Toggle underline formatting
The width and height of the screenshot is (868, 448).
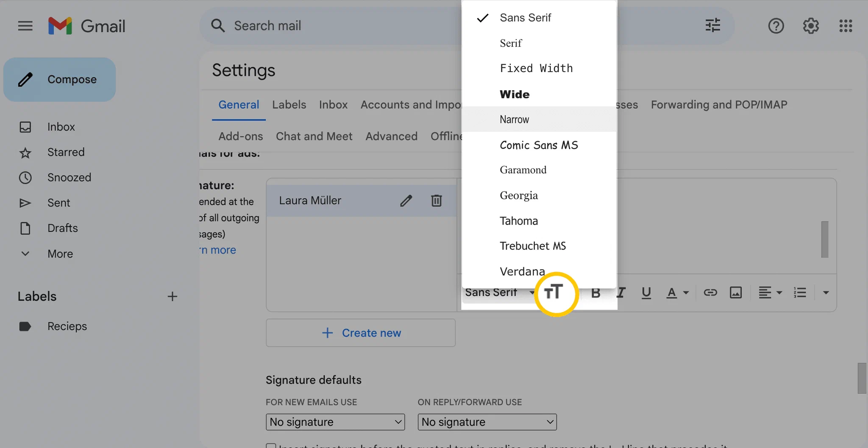(x=646, y=292)
